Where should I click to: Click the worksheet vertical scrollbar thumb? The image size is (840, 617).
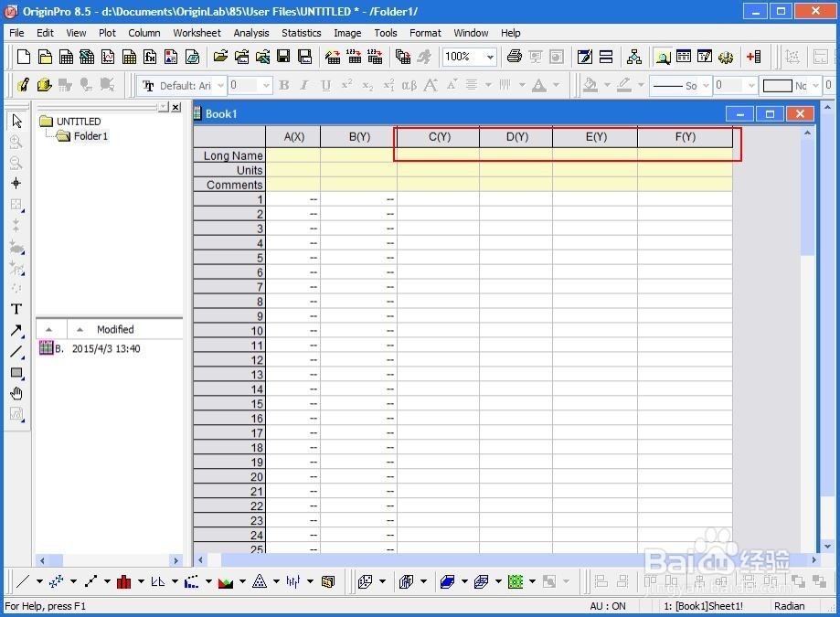[x=807, y=196]
